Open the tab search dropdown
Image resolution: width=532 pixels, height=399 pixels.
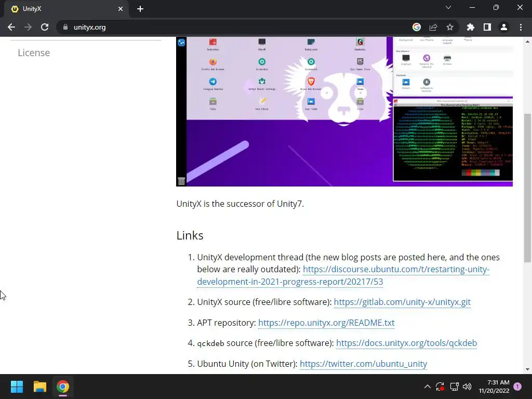point(448,7)
